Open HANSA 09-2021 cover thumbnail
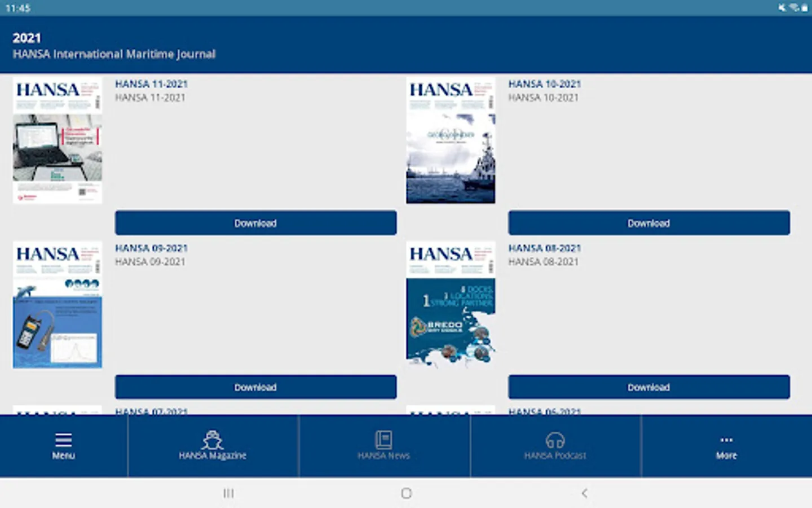The width and height of the screenshot is (812, 508). click(x=58, y=305)
